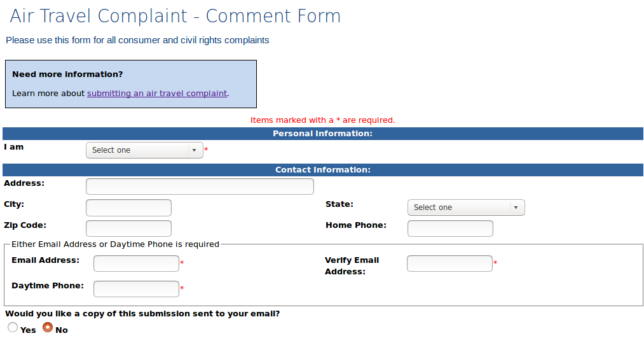This screenshot has height=338, width=644.
Task: Select the Yes radio button
Action: point(13,327)
